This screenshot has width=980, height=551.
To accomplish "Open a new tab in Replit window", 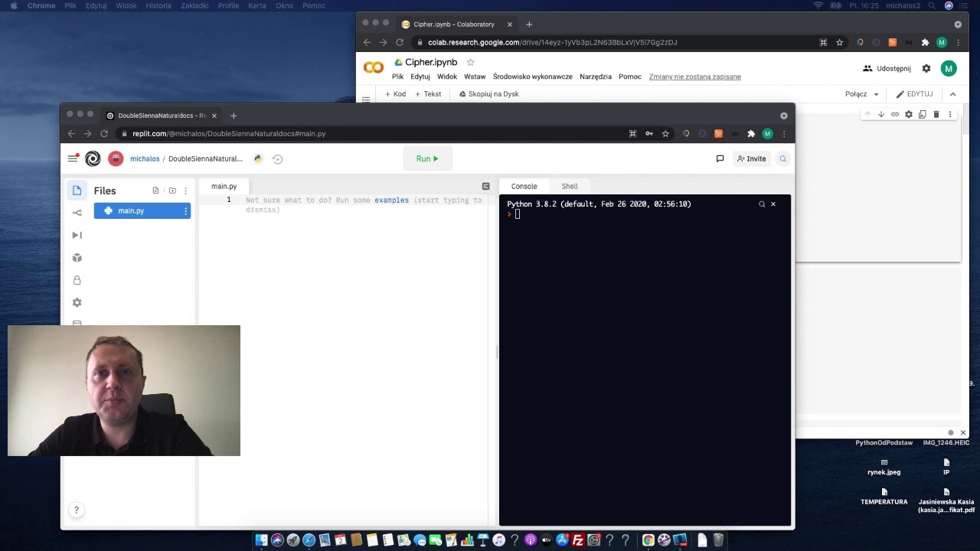I will (x=234, y=116).
